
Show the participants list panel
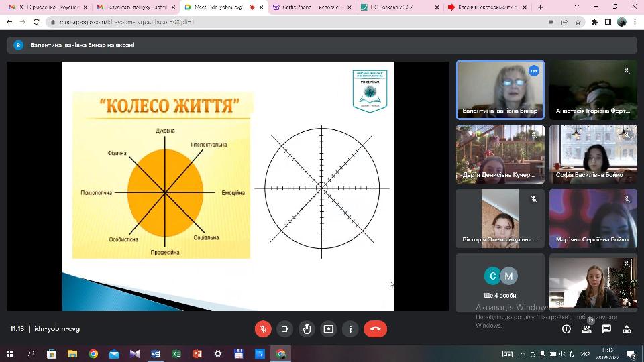click(586, 329)
